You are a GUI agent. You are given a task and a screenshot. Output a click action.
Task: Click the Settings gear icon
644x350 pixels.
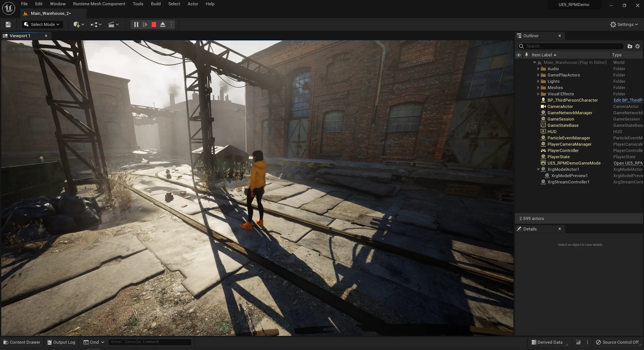613,24
